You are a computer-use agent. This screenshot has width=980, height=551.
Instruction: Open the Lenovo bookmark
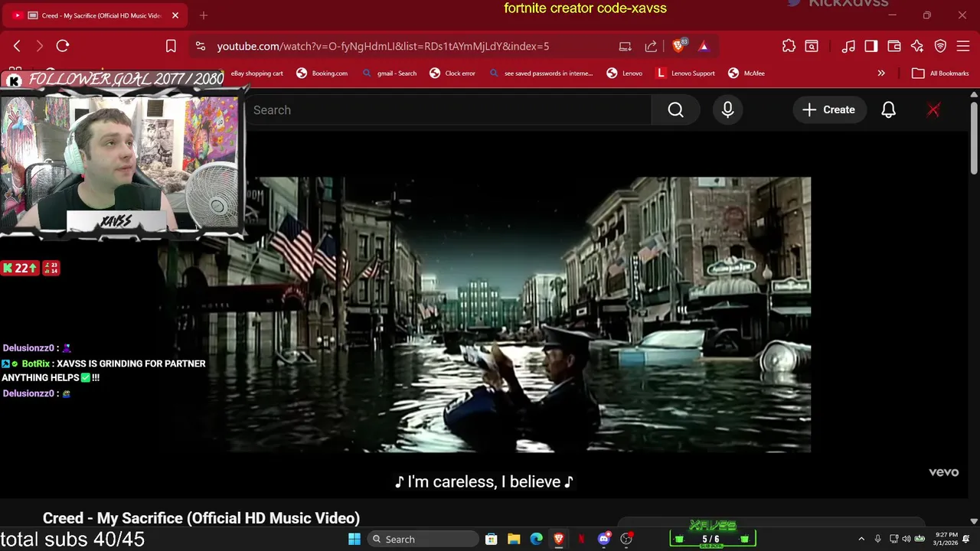click(x=625, y=73)
